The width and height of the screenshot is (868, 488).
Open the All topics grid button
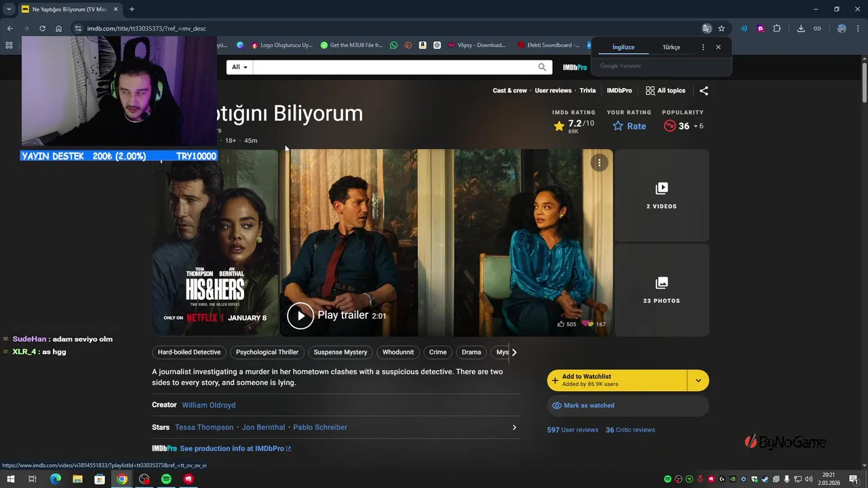[x=665, y=90]
